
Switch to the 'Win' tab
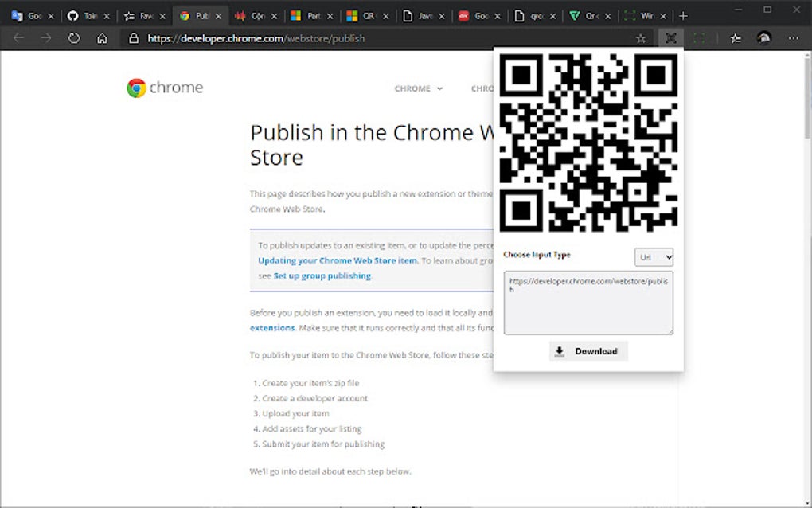[x=645, y=16]
